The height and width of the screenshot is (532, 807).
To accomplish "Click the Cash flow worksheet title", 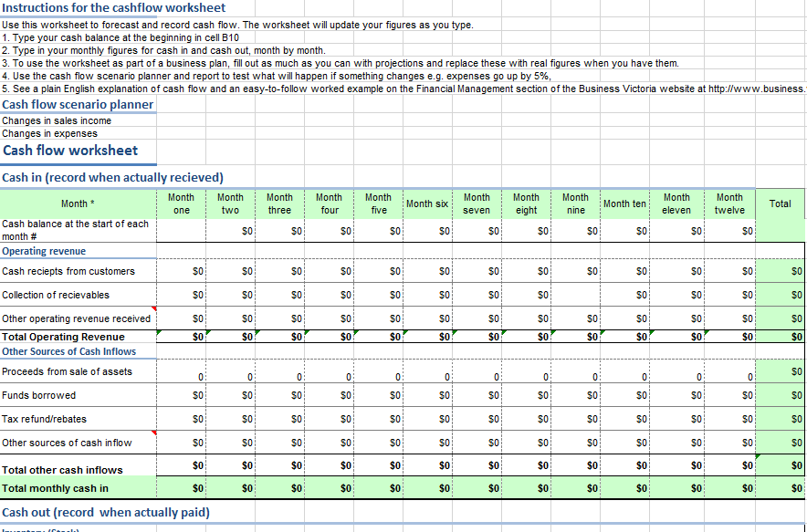I will coord(70,151).
